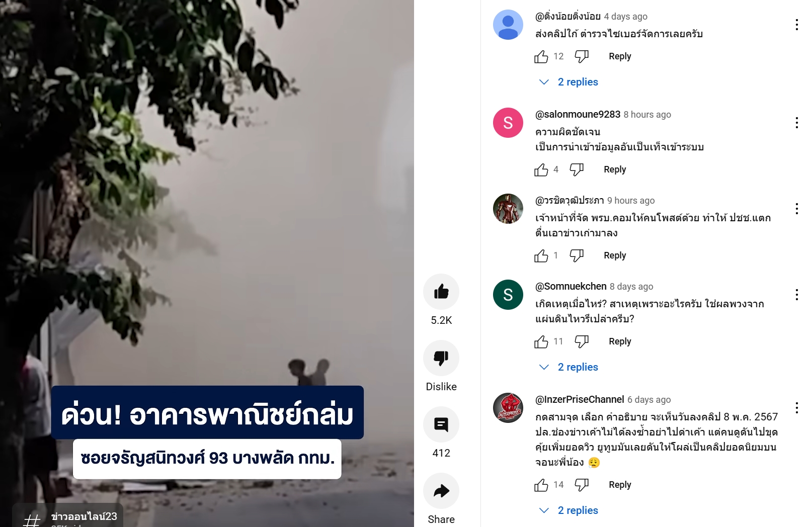Image resolution: width=812 pixels, height=527 pixels.
Task: Dislike the 9 hours ago Iron Man avatar comment
Action: tap(577, 256)
